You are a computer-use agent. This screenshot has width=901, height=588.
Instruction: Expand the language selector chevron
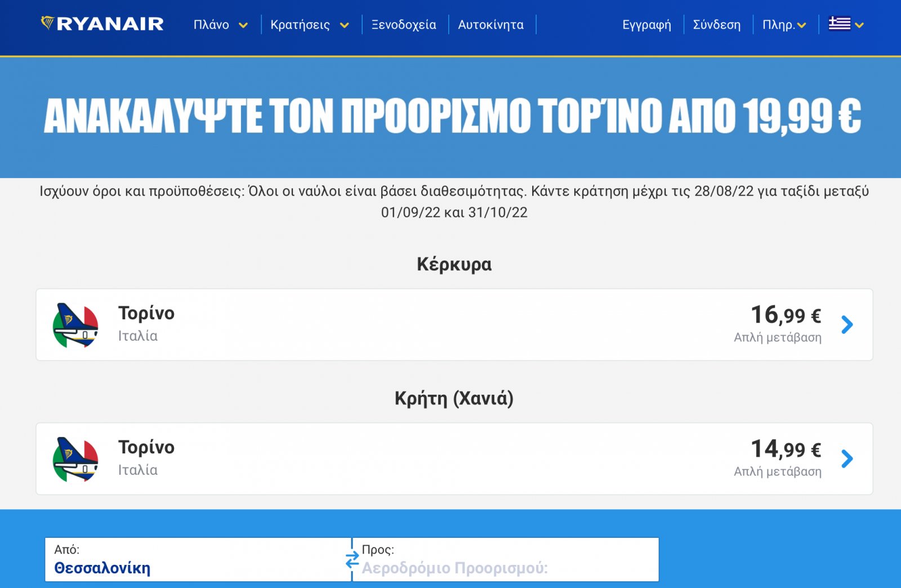(x=859, y=25)
